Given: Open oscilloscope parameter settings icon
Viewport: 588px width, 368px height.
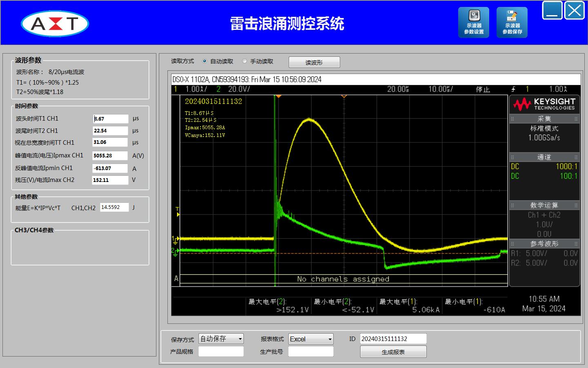Looking at the screenshot, I should 474,22.
